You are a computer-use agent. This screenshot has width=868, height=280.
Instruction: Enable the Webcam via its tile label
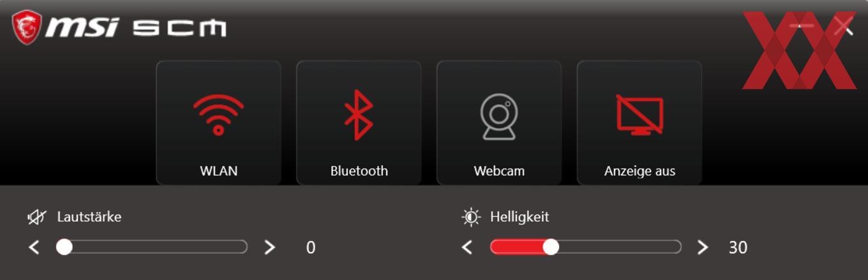click(x=499, y=171)
